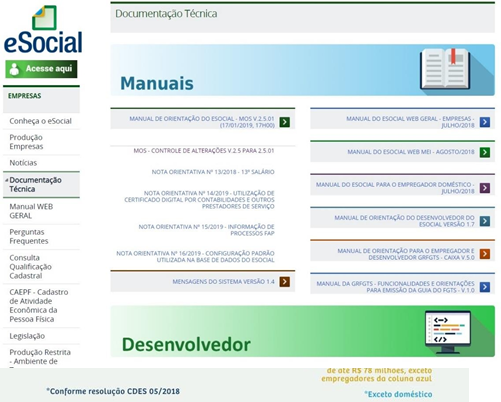Open Manual da GRFGTS Funcionalidades V.1.0
This screenshot has width=501, height=402.
[395, 287]
